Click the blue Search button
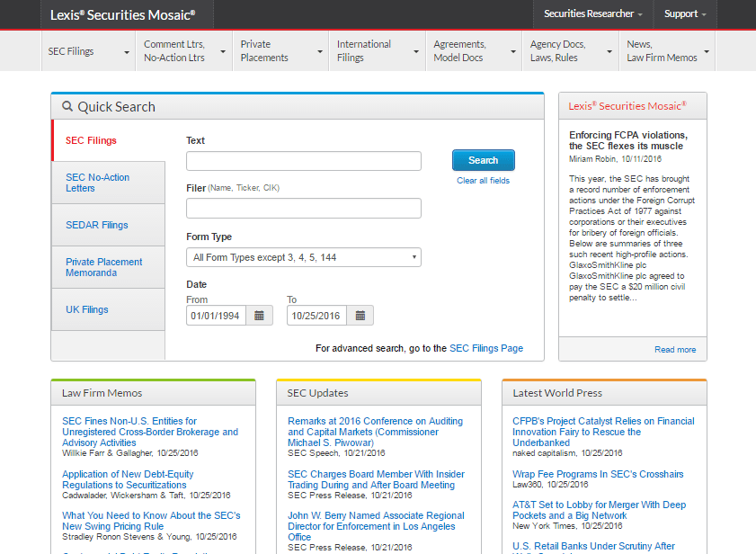The height and width of the screenshot is (554, 756). [x=483, y=160]
